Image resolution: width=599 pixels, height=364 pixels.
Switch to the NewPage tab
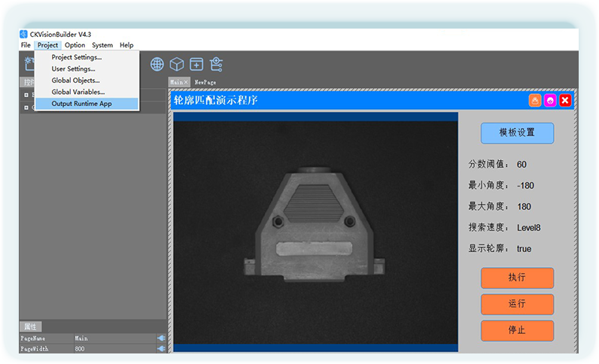tap(205, 82)
